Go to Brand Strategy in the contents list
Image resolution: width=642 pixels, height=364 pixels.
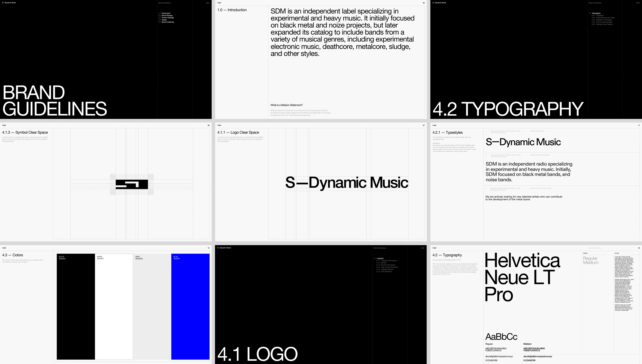[167, 16]
